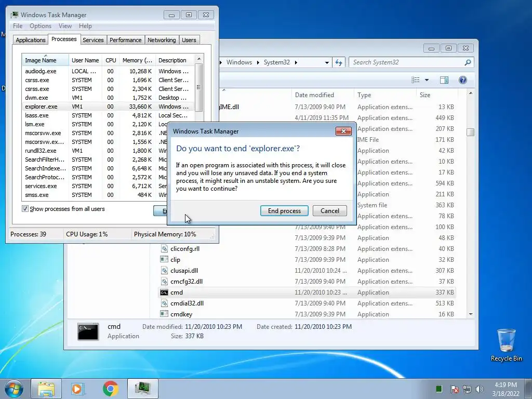Sort processes by Description column
The width and height of the screenshot is (532, 399).
point(175,60)
